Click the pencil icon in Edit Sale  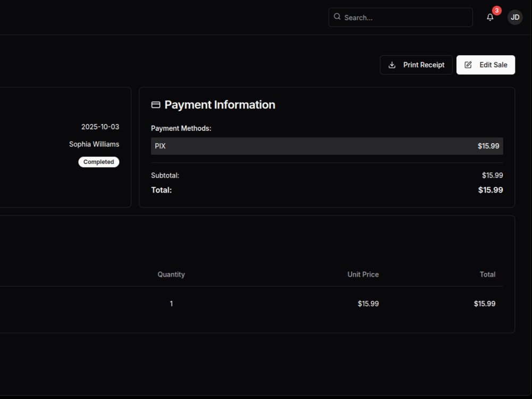pos(468,65)
